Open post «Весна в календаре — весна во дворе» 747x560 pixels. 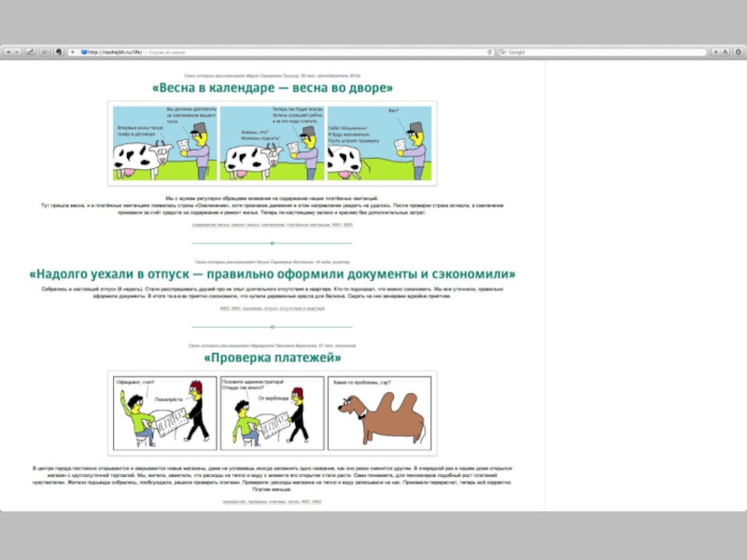(x=273, y=88)
